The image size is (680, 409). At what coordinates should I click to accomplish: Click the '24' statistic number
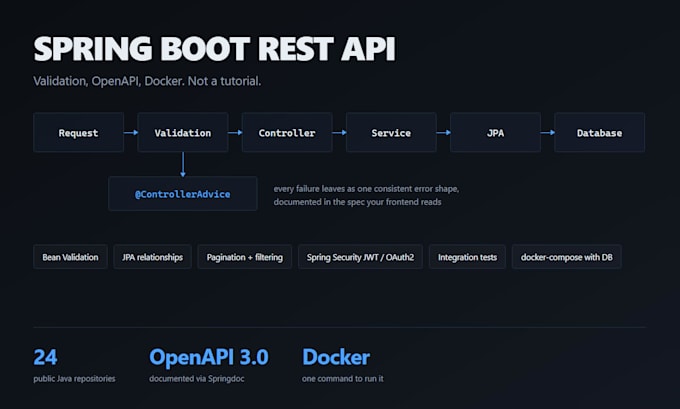pyautogui.click(x=45, y=357)
